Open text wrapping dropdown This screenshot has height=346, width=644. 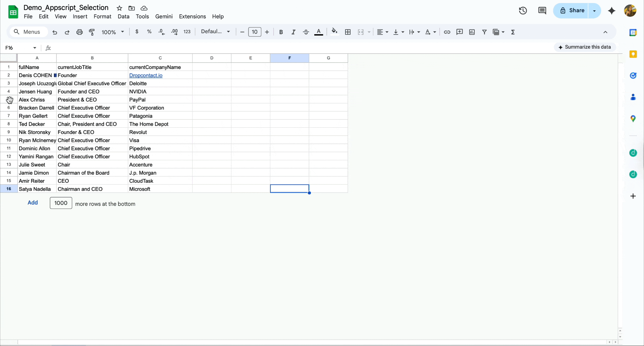(415, 32)
